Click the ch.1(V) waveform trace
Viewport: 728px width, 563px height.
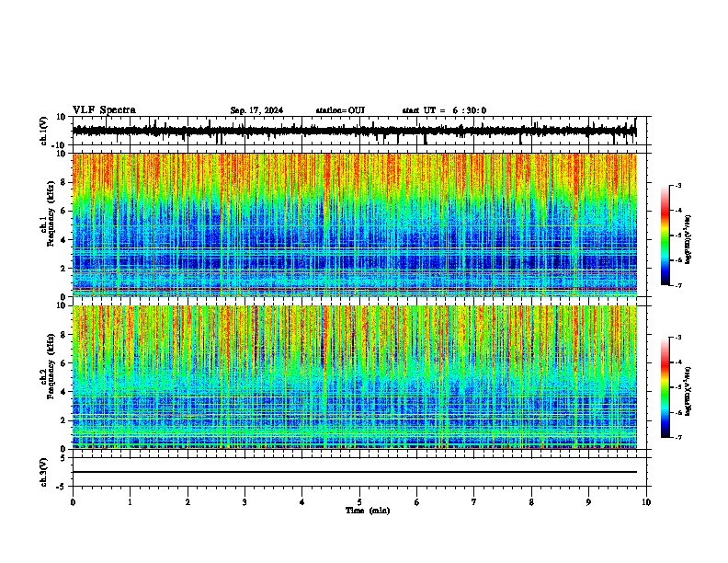tap(354, 131)
